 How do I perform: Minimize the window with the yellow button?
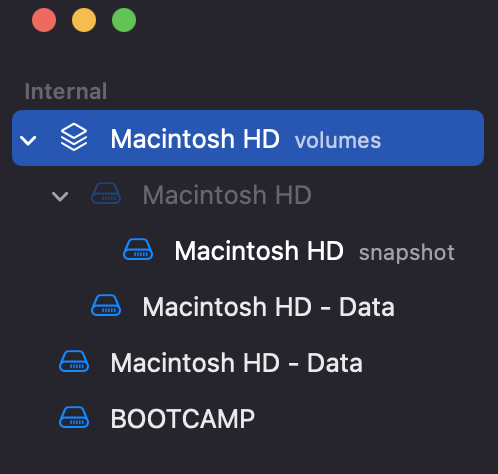(84, 20)
